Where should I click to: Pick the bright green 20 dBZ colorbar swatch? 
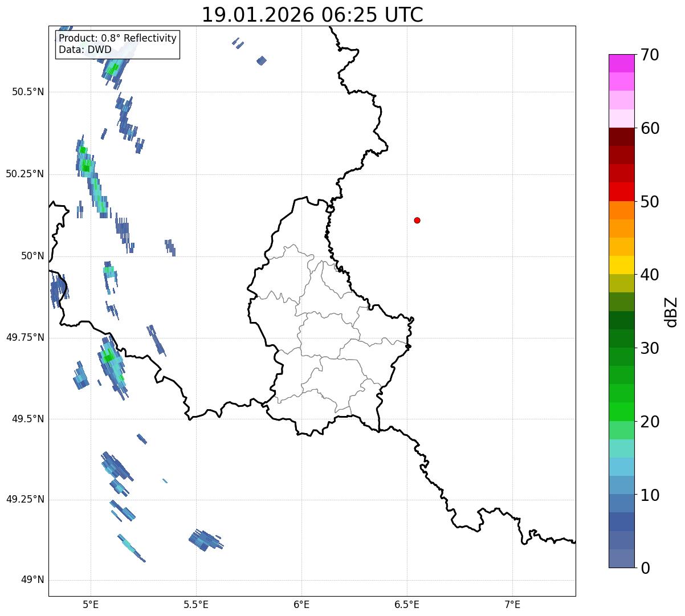click(622, 411)
